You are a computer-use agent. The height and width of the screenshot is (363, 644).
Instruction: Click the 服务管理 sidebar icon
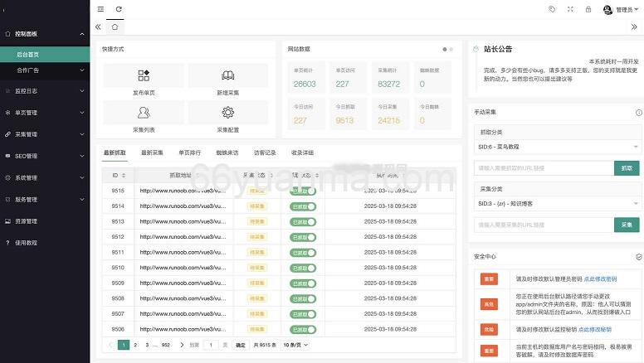tap(7, 200)
